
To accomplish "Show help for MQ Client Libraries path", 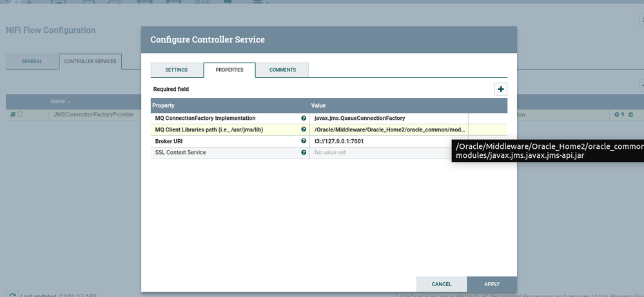I will pos(304,129).
